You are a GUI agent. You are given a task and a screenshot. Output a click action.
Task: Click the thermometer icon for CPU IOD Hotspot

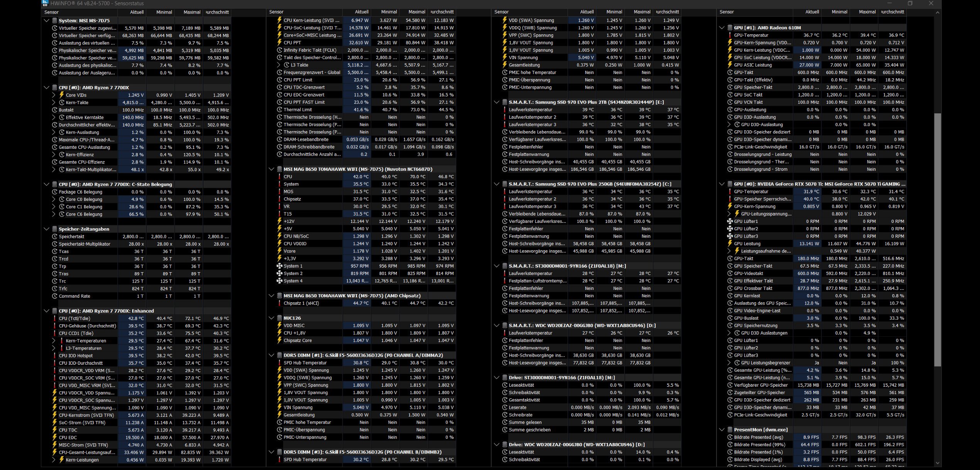point(55,355)
